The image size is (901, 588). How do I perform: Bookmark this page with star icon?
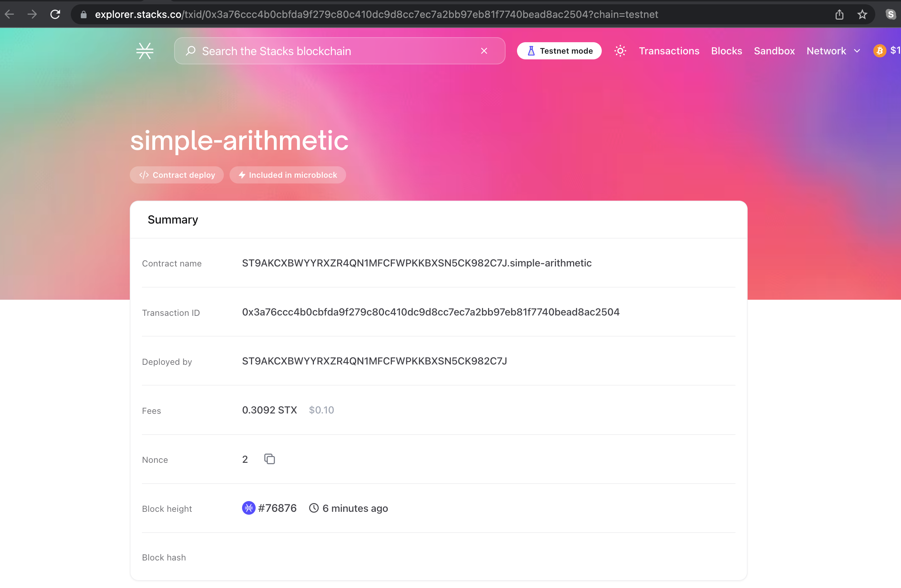(862, 14)
